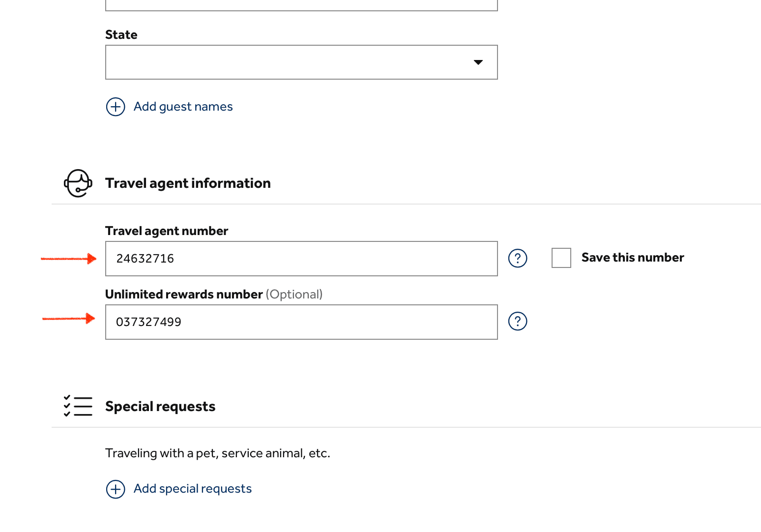
Task: Click the Travel agent number label
Action: [167, 231]
